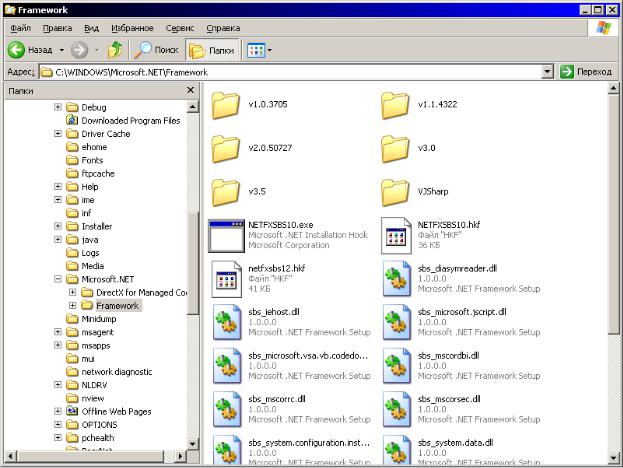Select the Minidump folder in tree
This screenshot has width=623, height=468.
(x=99, y=319)
